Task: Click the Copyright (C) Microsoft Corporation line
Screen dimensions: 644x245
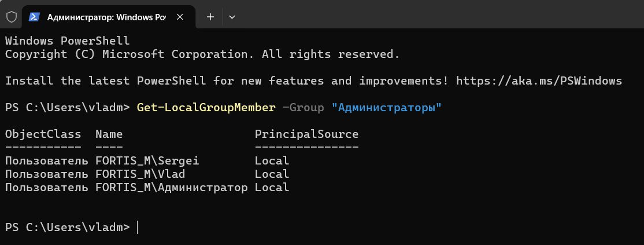Action: (202, 54)
